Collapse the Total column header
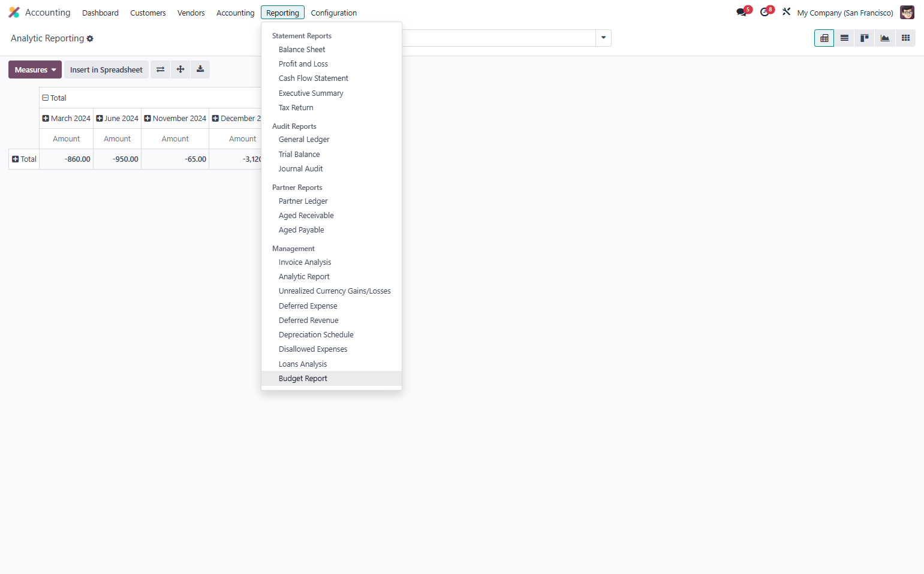 click(54, 98)
